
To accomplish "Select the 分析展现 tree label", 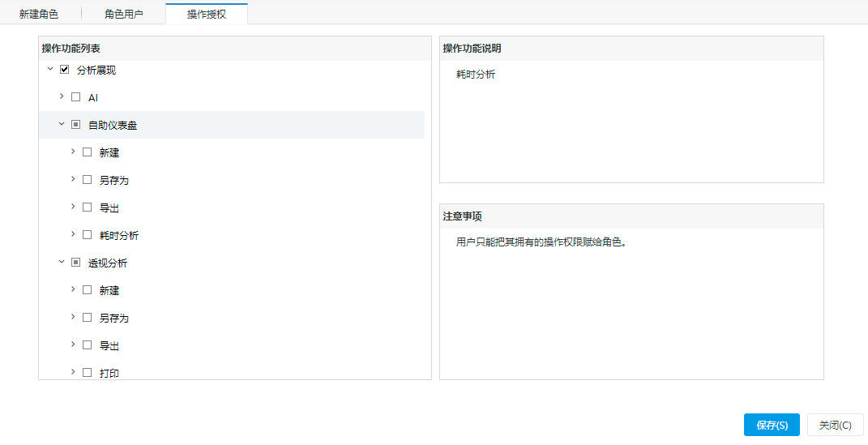I will click(x=96, y=71).
